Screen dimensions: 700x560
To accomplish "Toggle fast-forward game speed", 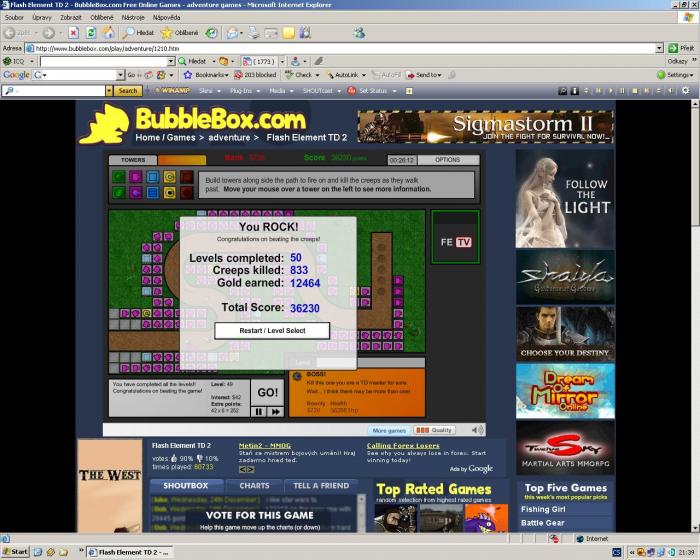I will point(275,412).
